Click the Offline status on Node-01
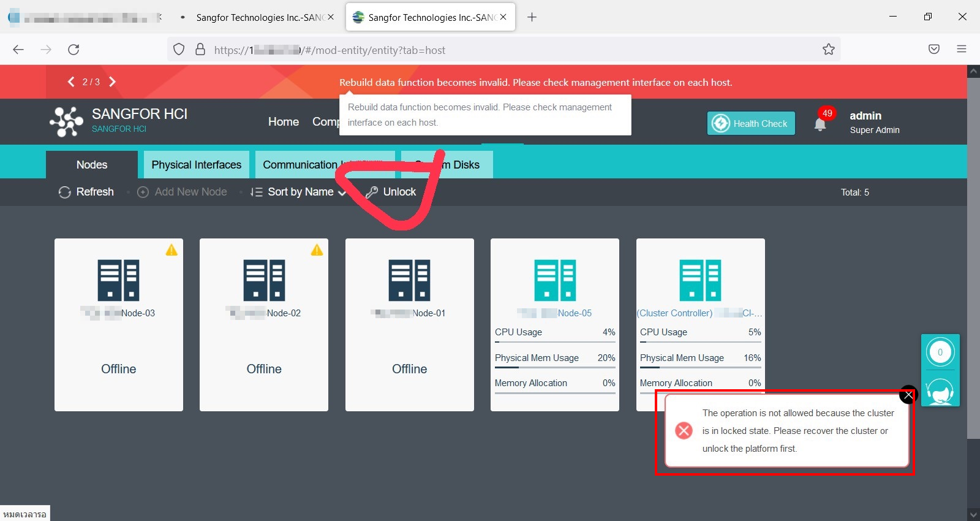Screen dimensions: 980x521 coord(410,369)
